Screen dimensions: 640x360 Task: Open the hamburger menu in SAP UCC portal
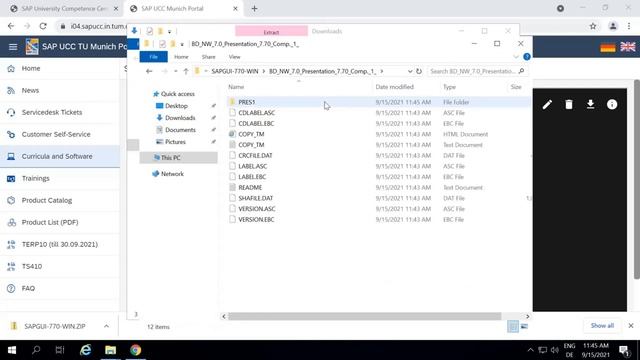[13, 47]
